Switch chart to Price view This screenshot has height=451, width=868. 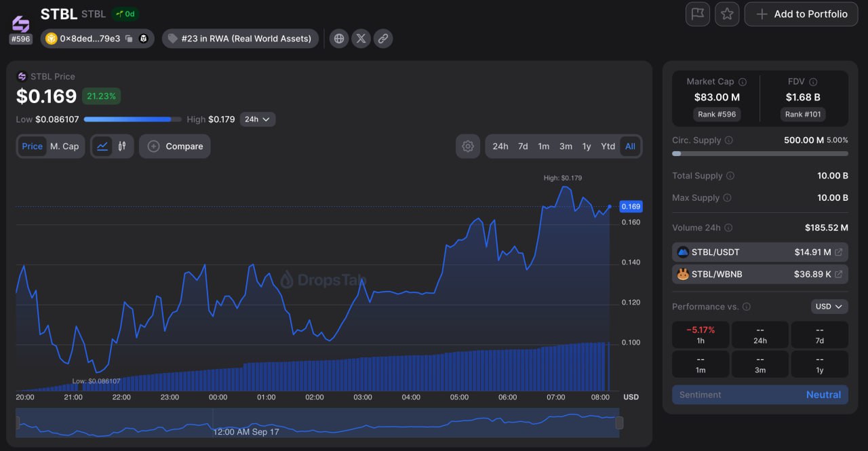(x=32, y=146)
